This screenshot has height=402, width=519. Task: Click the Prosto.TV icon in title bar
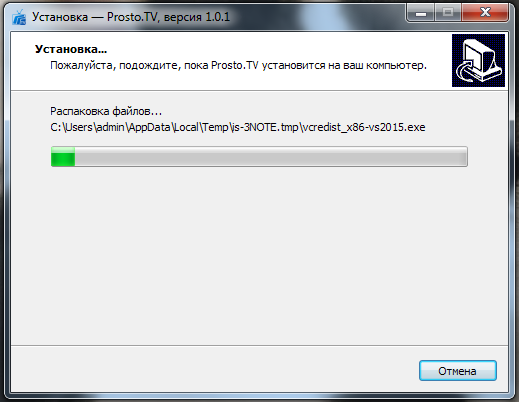click(19, 17)
